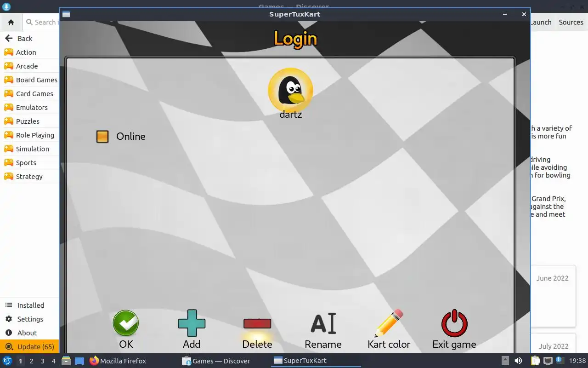This screenshot has height=368, width=588.
Task: Open Simulation category in Discover
Action: (29, 149)
